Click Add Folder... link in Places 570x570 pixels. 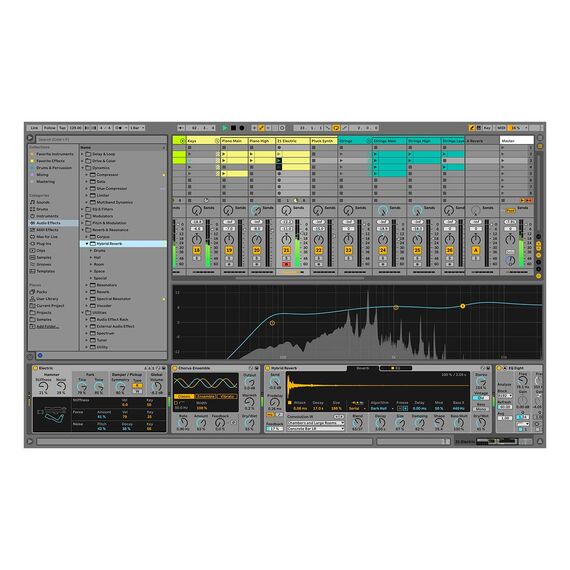pos(47,326)
